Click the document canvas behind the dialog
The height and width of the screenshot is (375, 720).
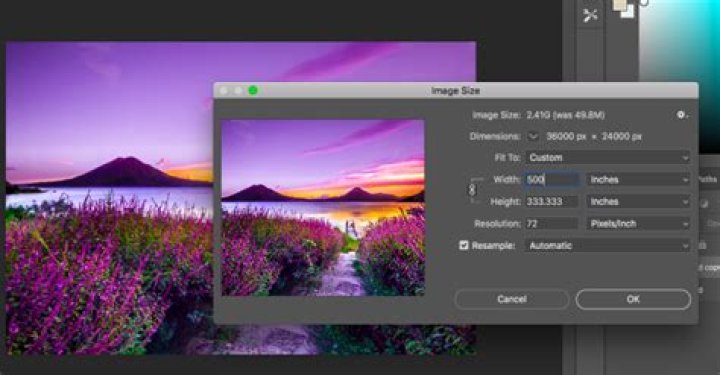[x=110, y=197]
